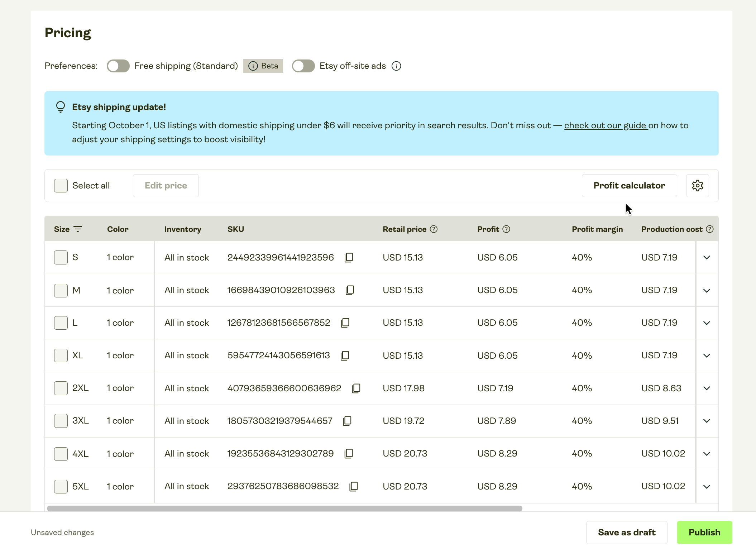
Task: Click the Color column header
Action: coord(118,229)
